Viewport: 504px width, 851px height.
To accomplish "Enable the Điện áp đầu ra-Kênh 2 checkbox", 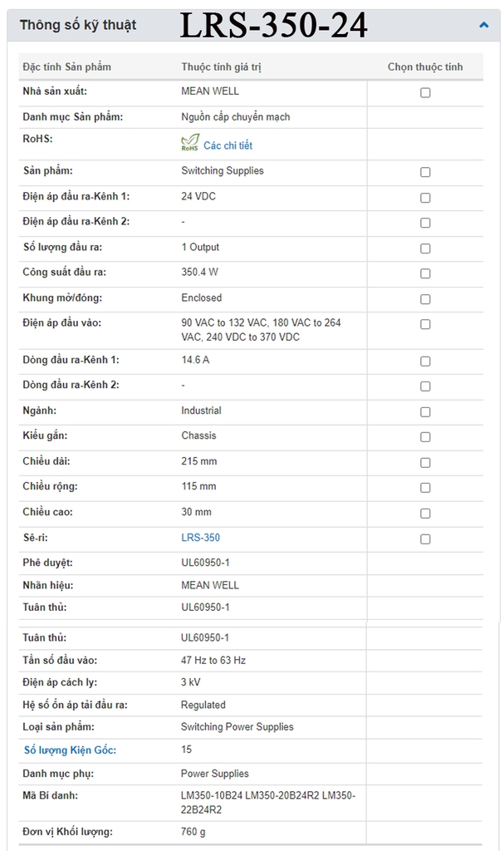I will coord(425,223).
